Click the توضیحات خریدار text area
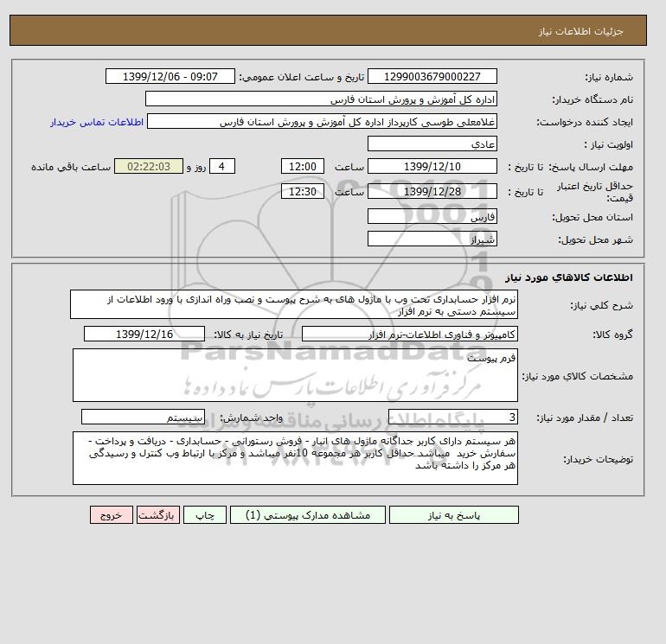Image resolution: width=666 pixels, height=644 pixels. [295, 458]
